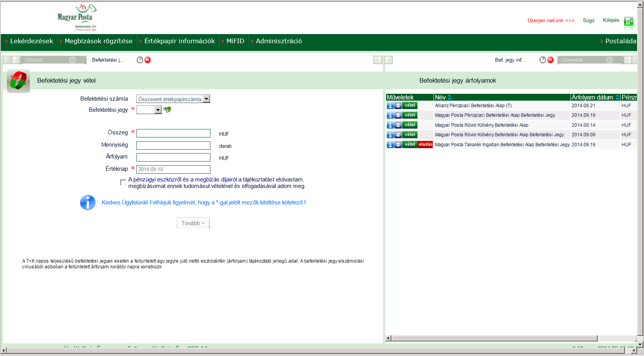Click red eladás button for Takarék Ingatlan
The height and width of the screenshot is (356, 644).
click(425, 145)
